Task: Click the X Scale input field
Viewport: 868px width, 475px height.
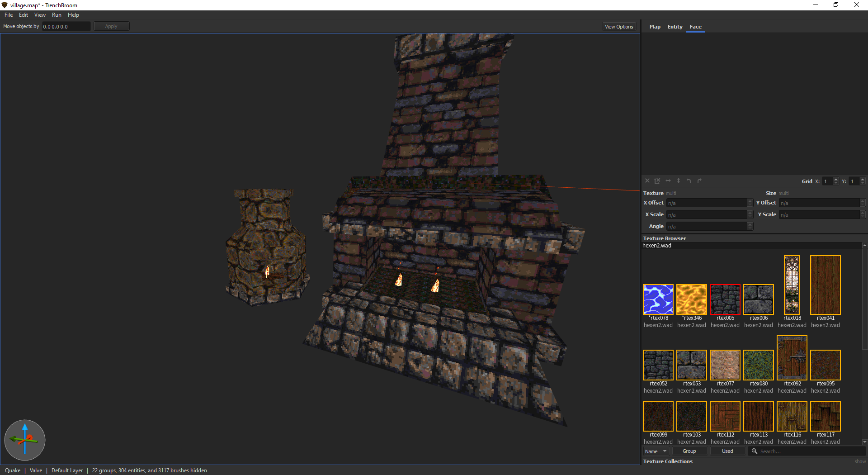Action: (707, 214)
